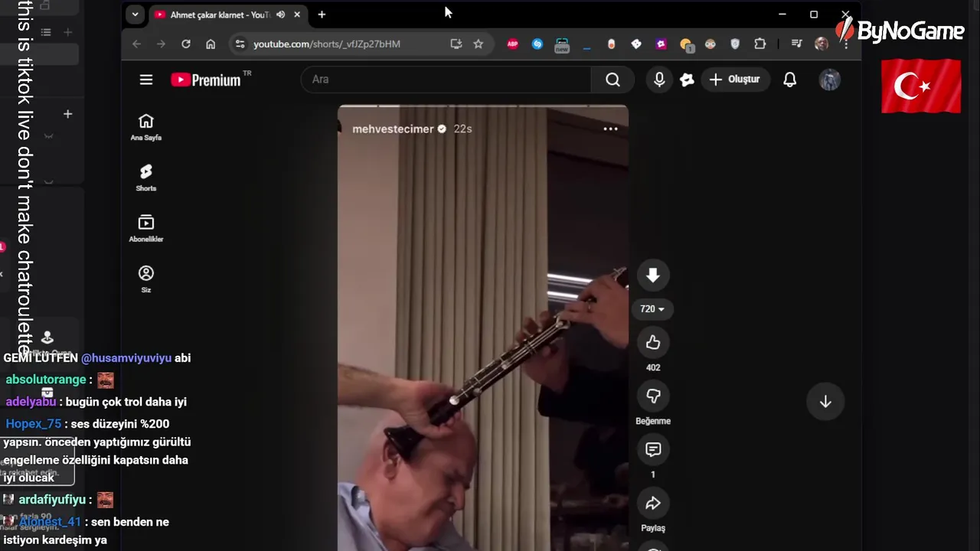Open Chrome three-dot menu
Screen dimensions: 980x551
click(x=846, y=44)
